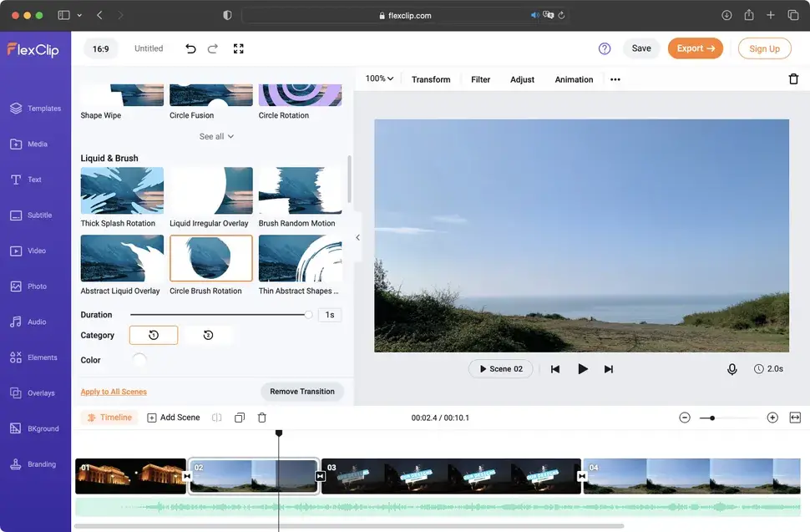Viewport: 810px width, 532px height.
Task: Open the 100% zoom dropdown
Action: [379, 79]
